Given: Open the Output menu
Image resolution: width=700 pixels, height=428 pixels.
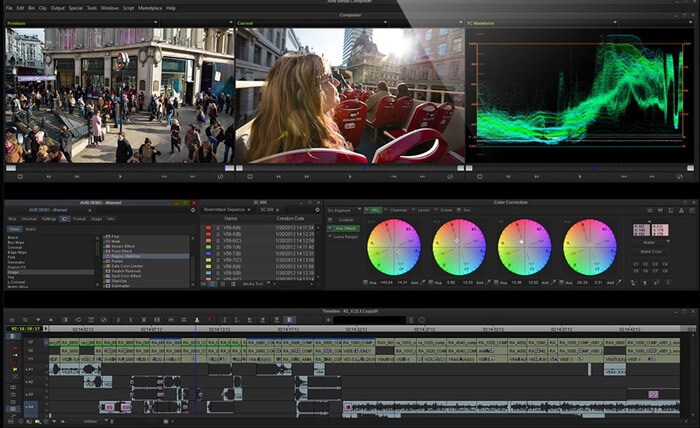Looking at the screenshot, I should (58, 8).
